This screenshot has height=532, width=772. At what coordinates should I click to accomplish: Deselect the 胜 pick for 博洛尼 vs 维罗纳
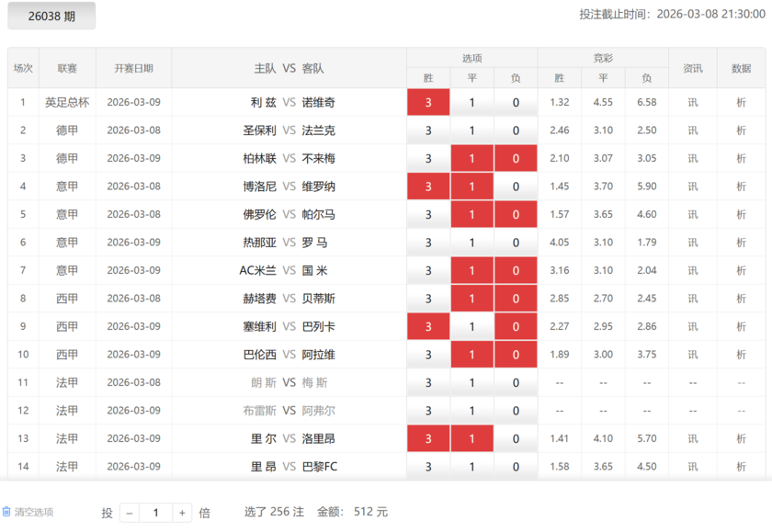click(x=428, y=186)
